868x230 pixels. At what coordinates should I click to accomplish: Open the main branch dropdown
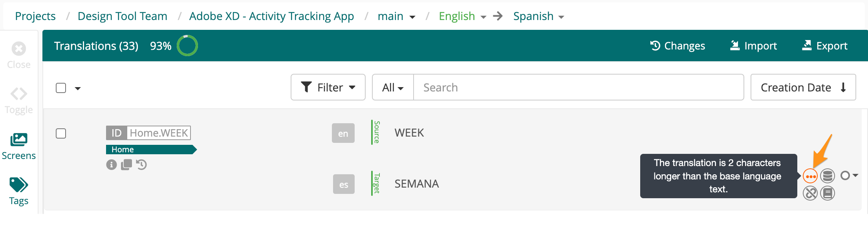click(x=396, y=16)
